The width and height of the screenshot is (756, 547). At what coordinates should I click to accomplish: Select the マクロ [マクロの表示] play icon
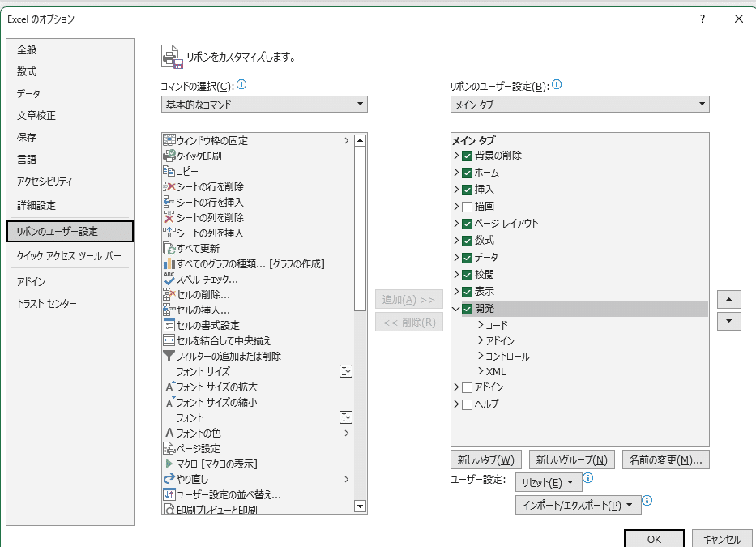(169, 464)
